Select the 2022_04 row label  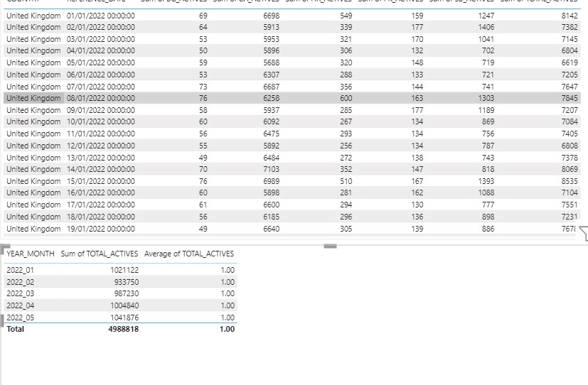(20, 305)
